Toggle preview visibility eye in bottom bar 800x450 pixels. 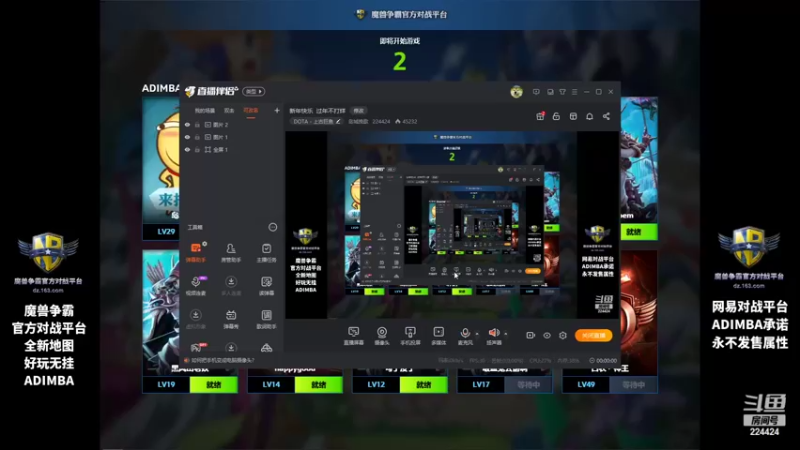(546, 335)
